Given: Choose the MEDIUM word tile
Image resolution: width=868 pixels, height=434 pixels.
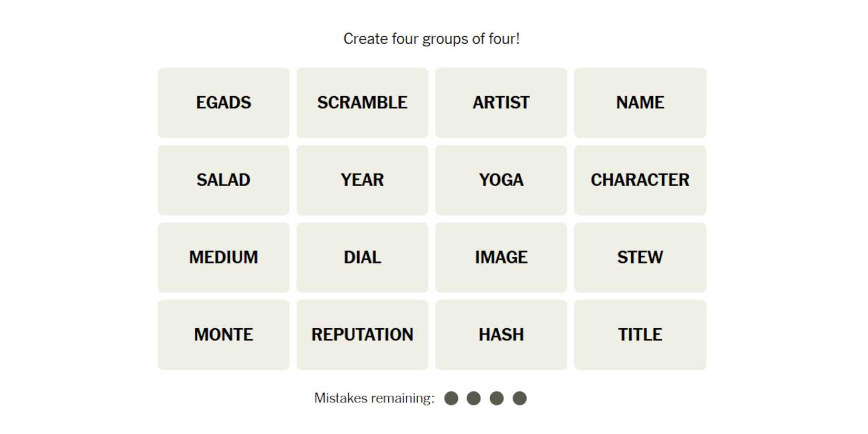Looking at the screenshot, I should tap(224, 257).
